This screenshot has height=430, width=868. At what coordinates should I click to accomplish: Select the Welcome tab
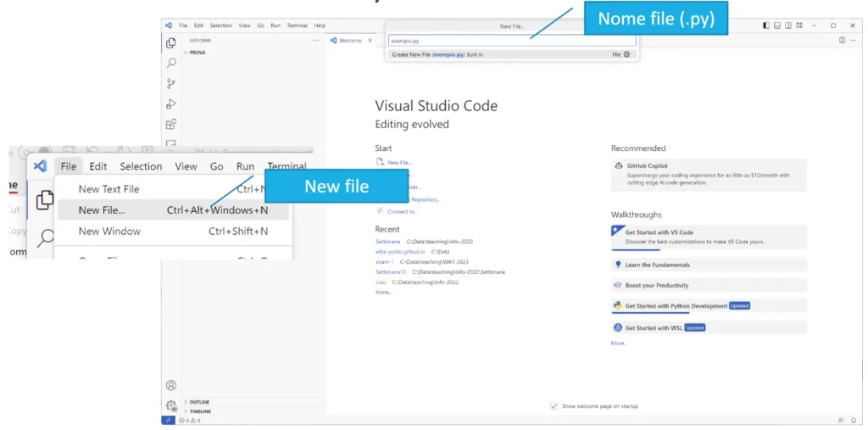pos(350,41)
